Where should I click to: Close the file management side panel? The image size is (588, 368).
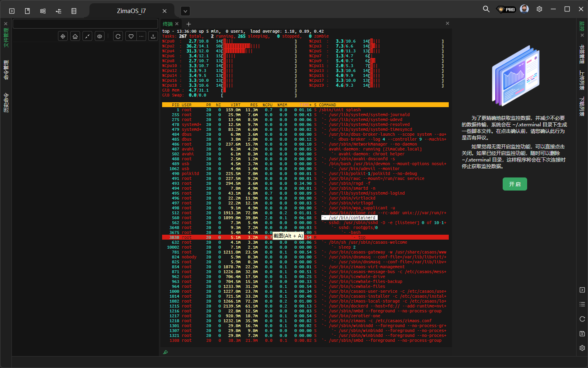[6, 24]
